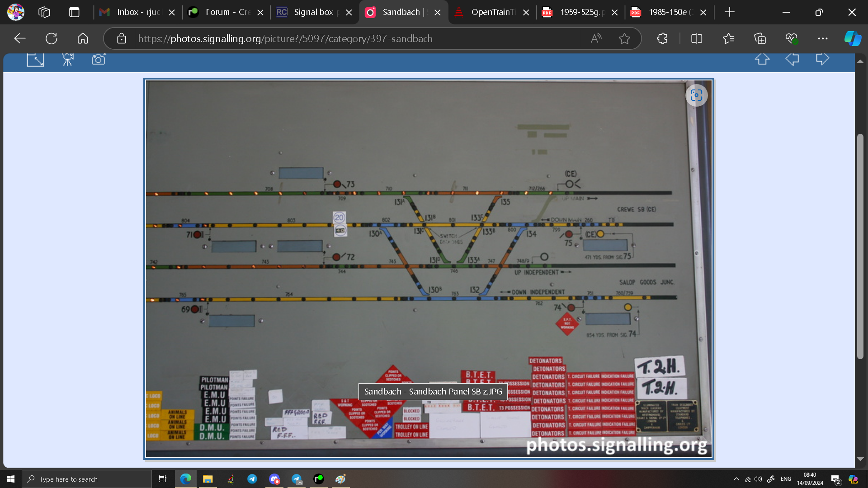
Task: Open the notification center icon
Action: click(x=835, y=479)
